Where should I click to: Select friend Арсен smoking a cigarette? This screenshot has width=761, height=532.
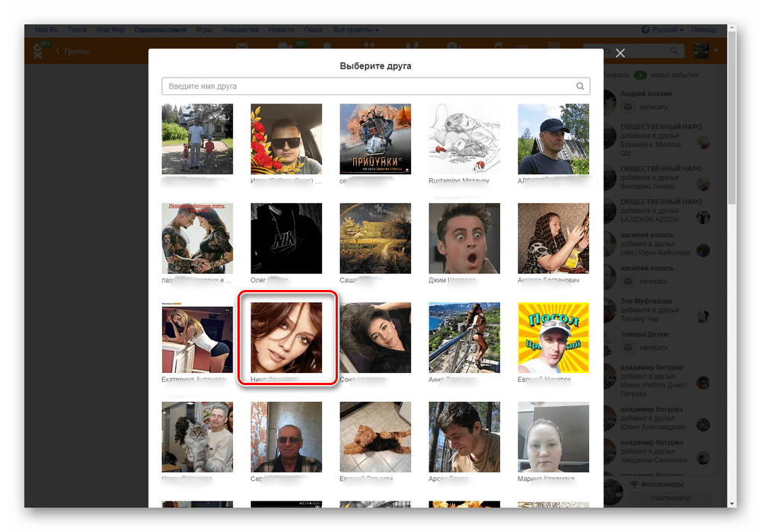click(x=464, y=437)
